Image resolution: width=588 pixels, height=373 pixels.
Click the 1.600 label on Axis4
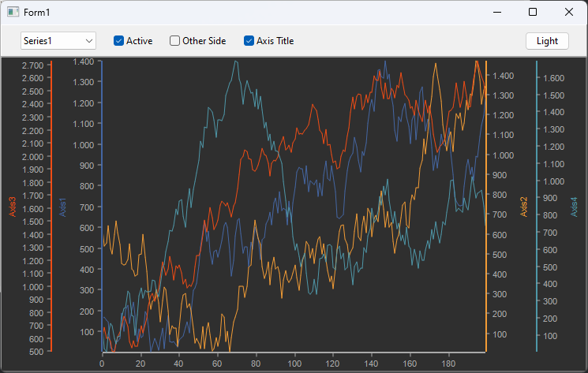(x=554, y=78)
